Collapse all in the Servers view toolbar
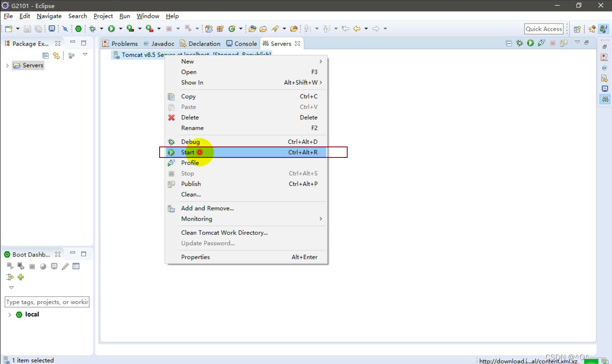This screenshot has height=364, width=612. click(509, 43)
